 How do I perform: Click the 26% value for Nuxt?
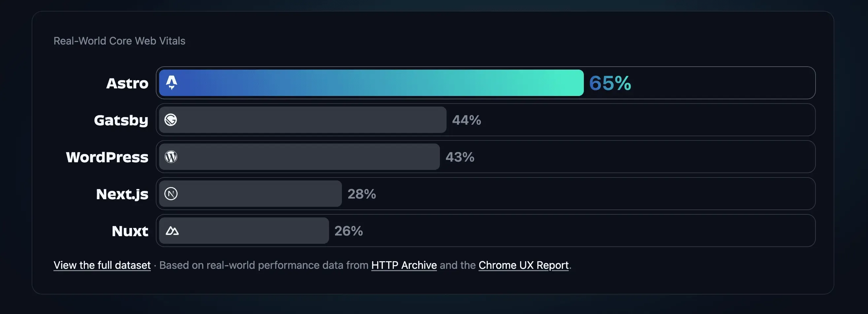[x=349, y=231]
